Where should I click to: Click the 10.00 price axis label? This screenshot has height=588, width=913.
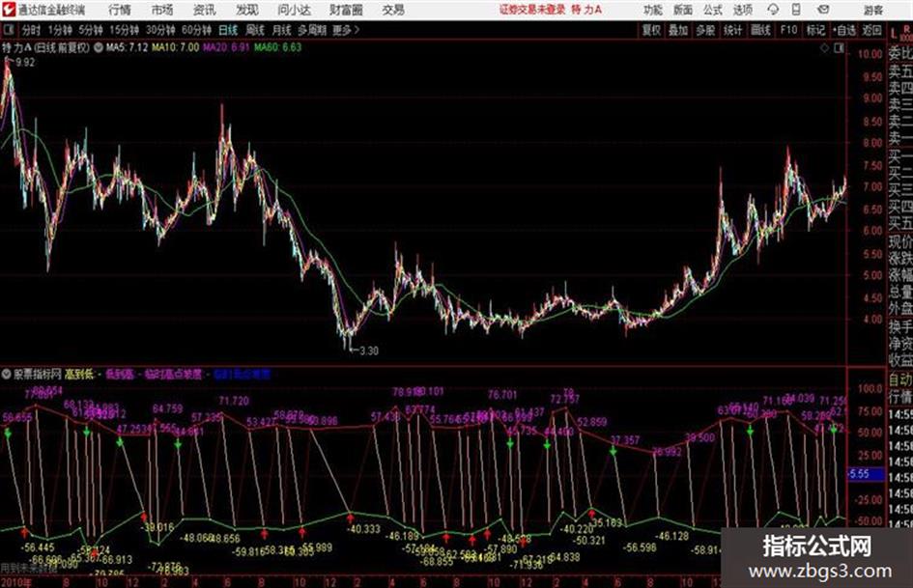pos(870,55)
